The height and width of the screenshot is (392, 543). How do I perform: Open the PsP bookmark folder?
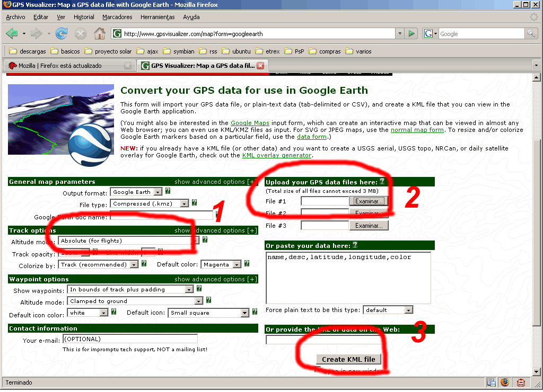tap(294, 51)
